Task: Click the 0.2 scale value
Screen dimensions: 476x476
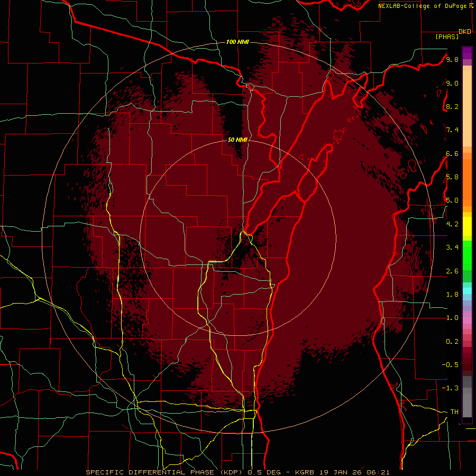Action: pyautogui.click(x=452, y=342)
